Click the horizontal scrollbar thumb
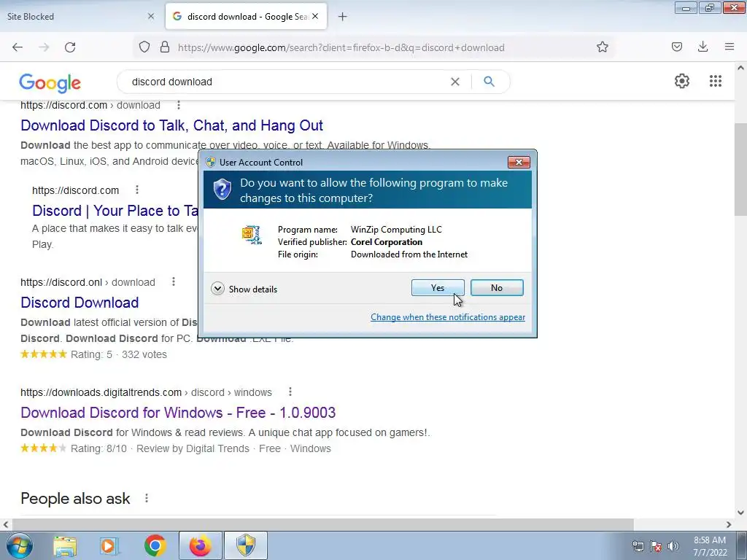The image size is (747, 560). (x=322, y=524)
